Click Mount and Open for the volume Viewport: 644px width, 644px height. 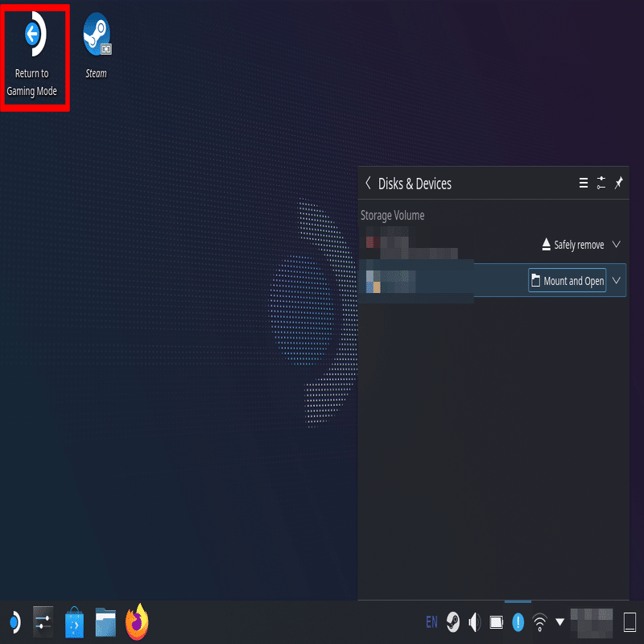point(567,280)
